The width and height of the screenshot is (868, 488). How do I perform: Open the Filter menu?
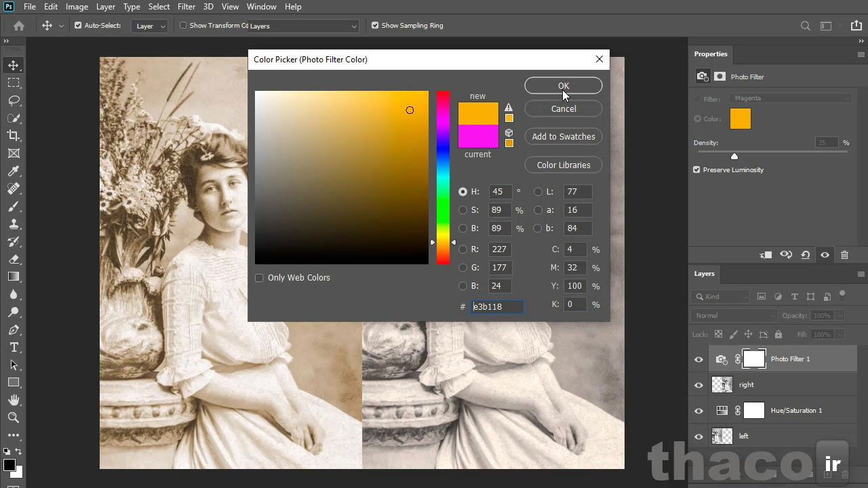(x=186, y=7)
